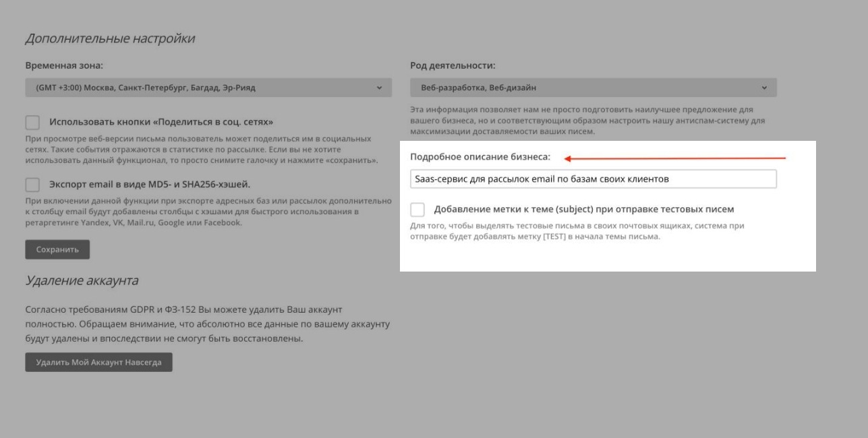
Task: Focus the Подробное описание бизнеса text field
Action: click(593, 179)
